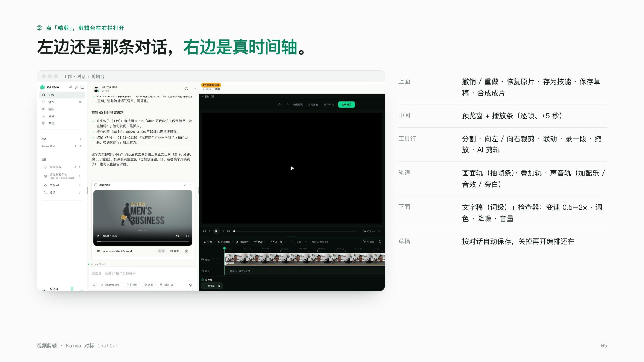Viewport: 644px width, 362px height.
Task: Click the 精剪 button next to the file
Action: click(x=174, y=251)
